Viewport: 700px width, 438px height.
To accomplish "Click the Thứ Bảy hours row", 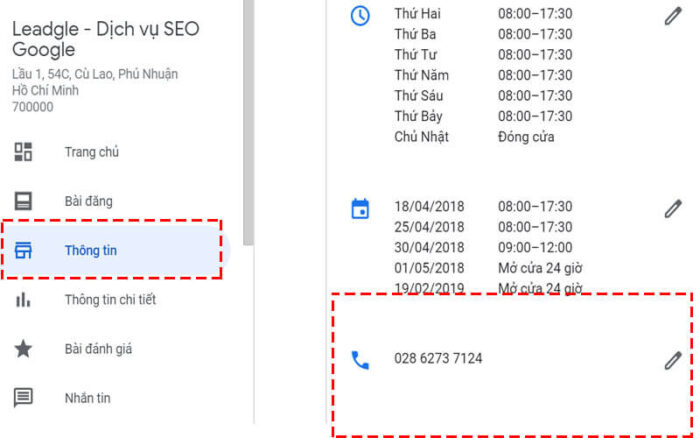I will pyautogui.click(x=483, y=116).
